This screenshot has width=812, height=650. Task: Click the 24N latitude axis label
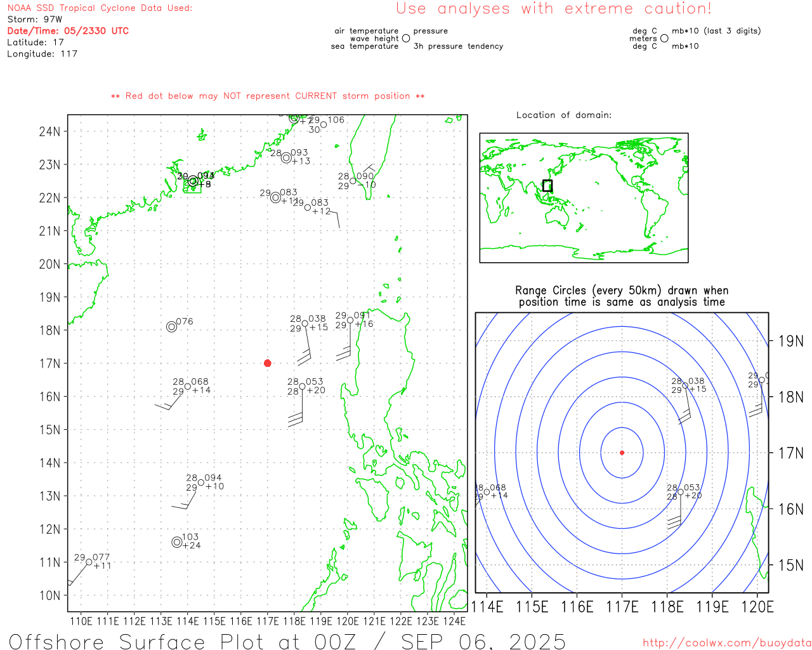point(49,131)
